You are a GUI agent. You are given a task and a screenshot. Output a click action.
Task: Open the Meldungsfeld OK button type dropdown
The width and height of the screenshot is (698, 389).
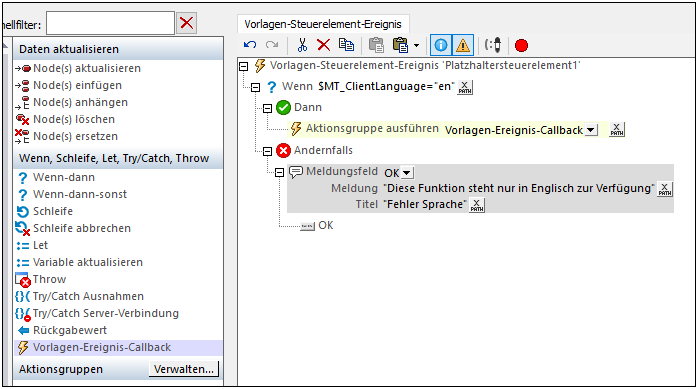pyautogui.click(x=407, y=173)
